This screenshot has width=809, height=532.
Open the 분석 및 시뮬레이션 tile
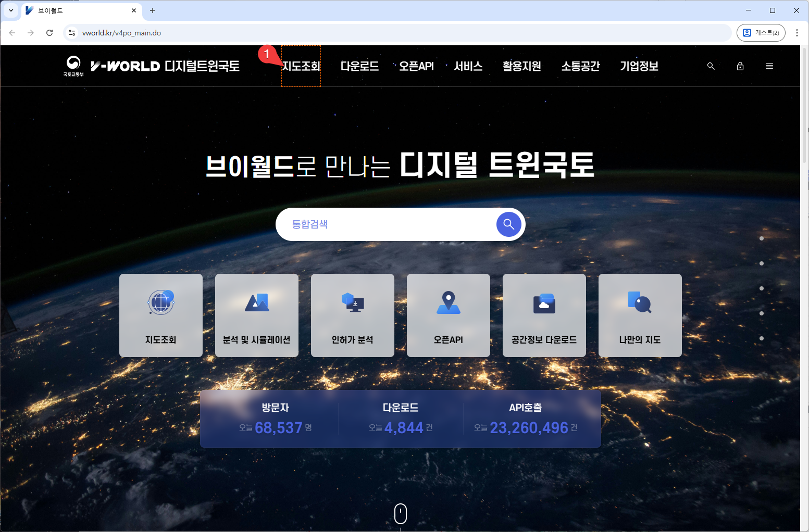click(x=256, y=315)
